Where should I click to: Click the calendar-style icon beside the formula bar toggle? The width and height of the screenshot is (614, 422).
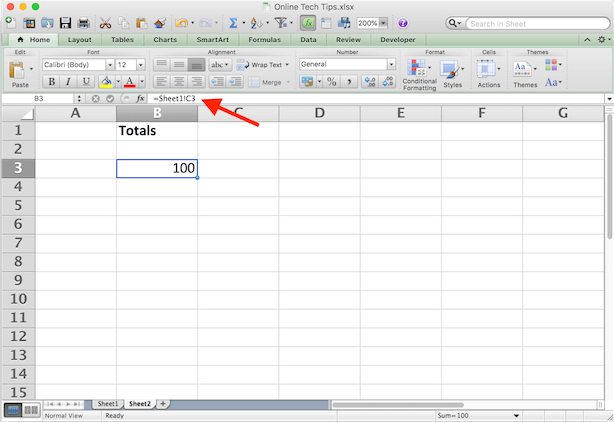[326, 23]
